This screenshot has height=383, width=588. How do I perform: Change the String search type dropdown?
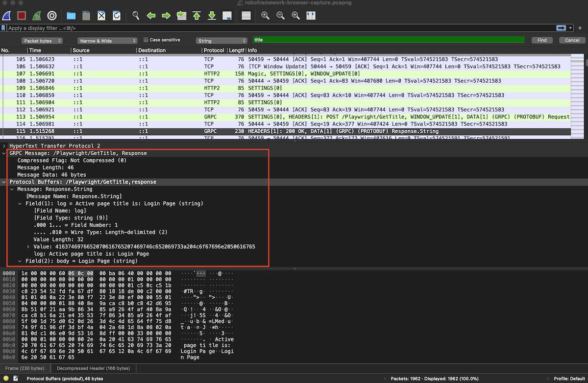click(x=220, y=40)
